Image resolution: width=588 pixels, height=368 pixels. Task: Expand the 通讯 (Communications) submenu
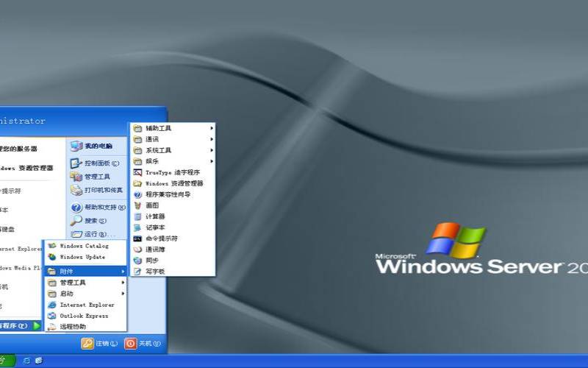(x=173, y=139)
